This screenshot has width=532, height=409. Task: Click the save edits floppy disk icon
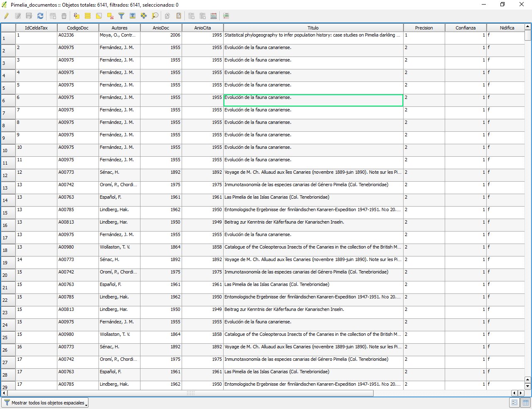(x=29, y=16)
